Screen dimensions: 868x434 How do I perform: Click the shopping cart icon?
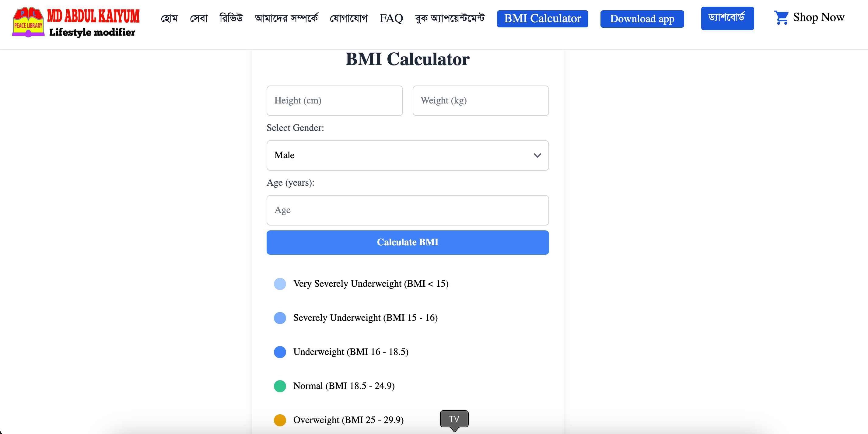coord(781,18)
